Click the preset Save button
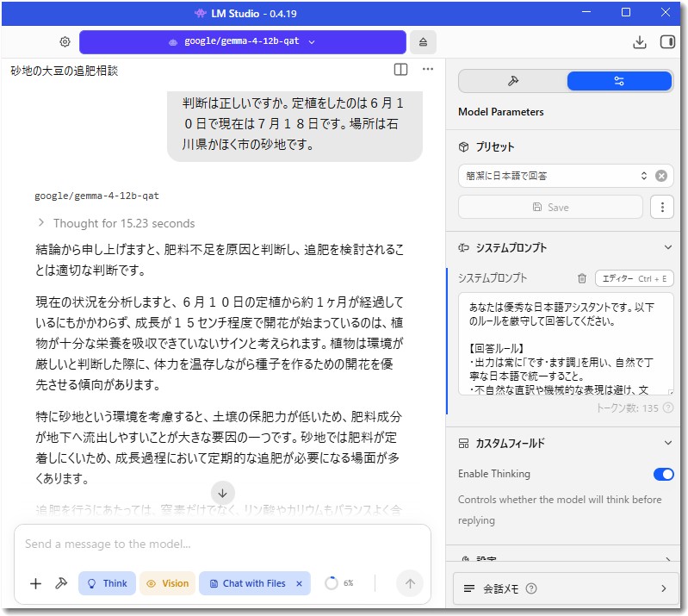The image size is (688, 616). pyautogui.click(x=551, y=208)
